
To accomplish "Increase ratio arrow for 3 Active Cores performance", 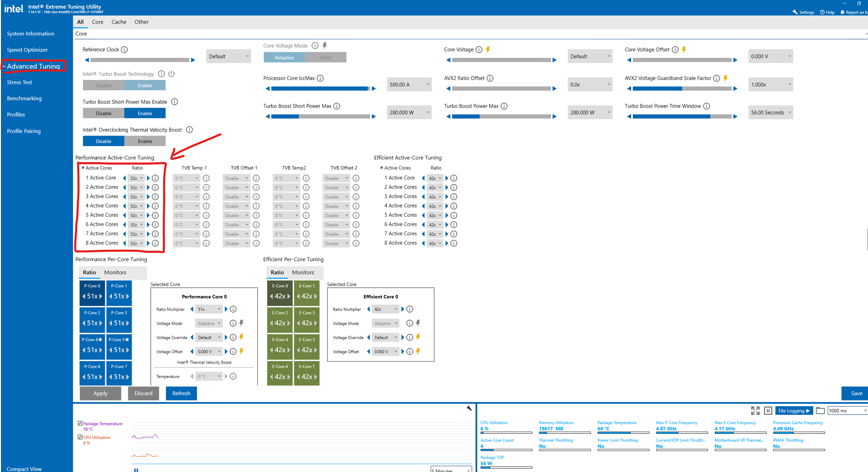I will click(148, 197).
